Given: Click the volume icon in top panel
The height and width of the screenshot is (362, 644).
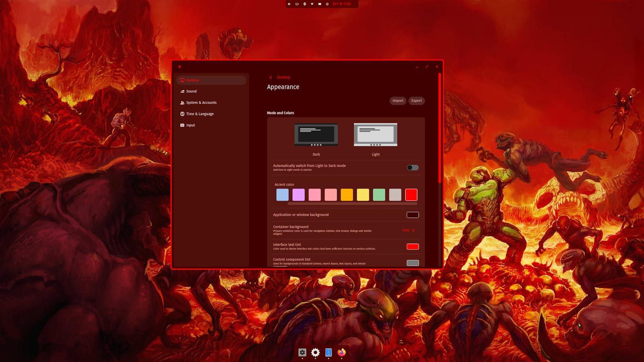Looking at the screenshot, I should tap(289, 4).
